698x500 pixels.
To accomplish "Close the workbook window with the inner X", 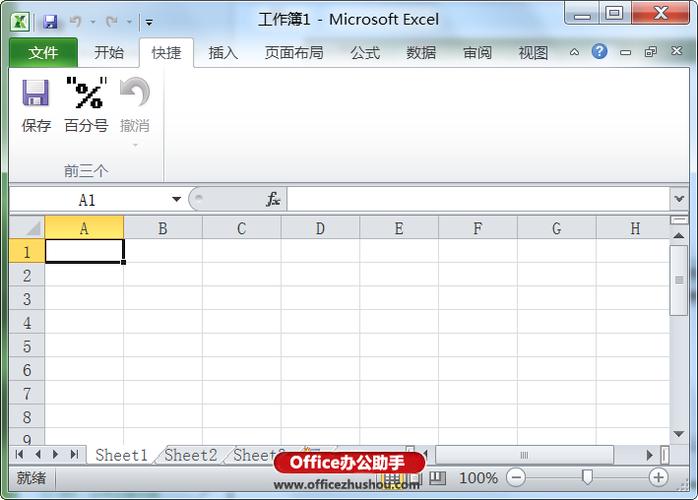I will tap(677, 51).
